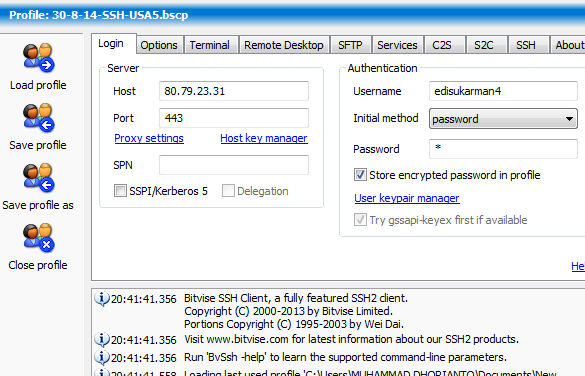Viewport: 585px width, 376px height.
Task: Click the Port input field
Action: pos(234,118)
